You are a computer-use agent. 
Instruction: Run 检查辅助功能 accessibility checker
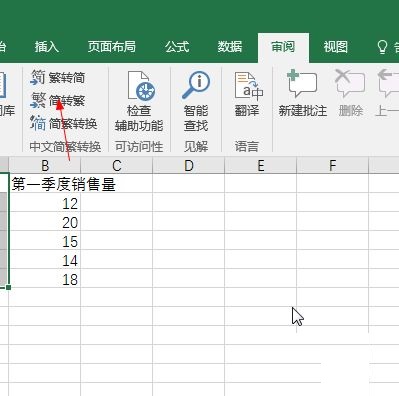(x=139, y=101)
